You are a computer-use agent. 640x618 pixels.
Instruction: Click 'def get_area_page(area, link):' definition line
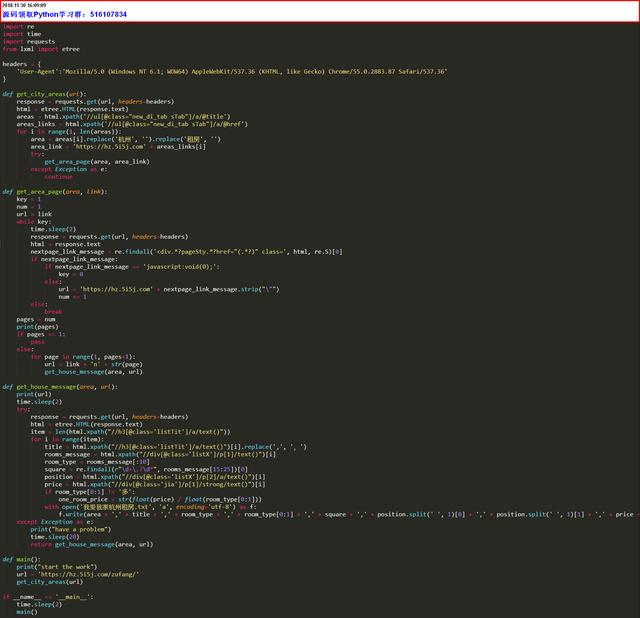click(55, 191)
